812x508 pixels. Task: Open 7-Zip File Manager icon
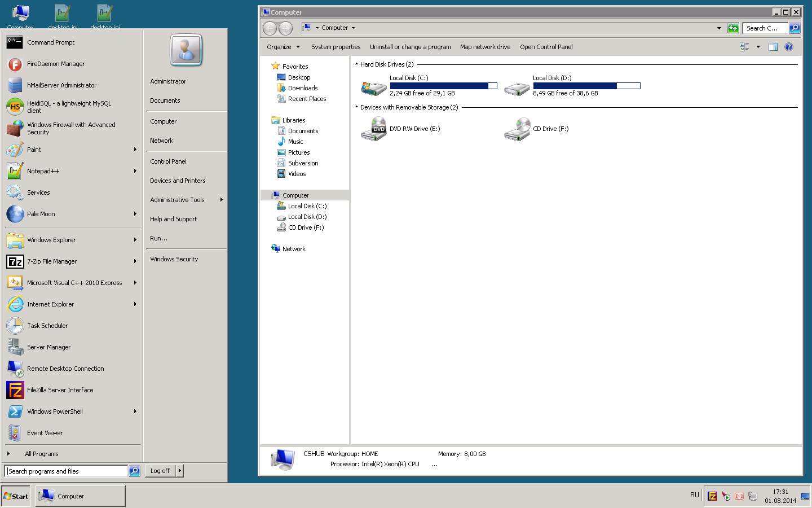click(x=15, y=261)
